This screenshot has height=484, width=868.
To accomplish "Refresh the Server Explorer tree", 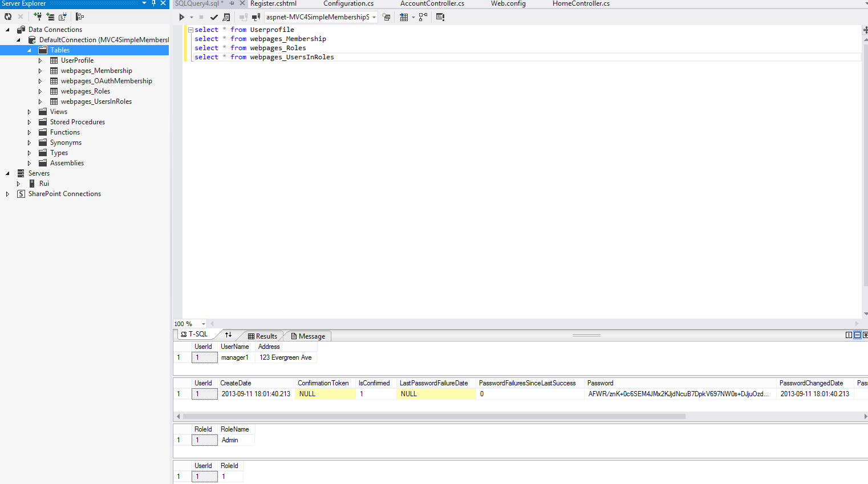I will 8,17.
